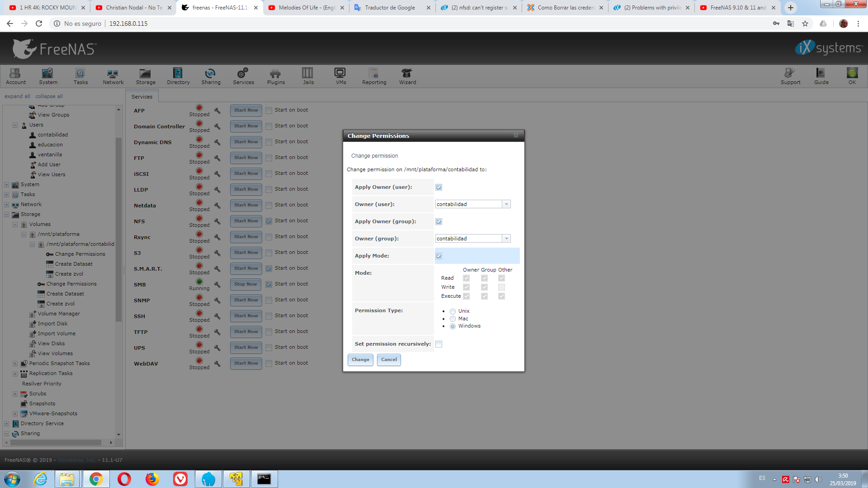Select View Disks in the tree
This screenshot has height=488, width=868.
(51, 343)
